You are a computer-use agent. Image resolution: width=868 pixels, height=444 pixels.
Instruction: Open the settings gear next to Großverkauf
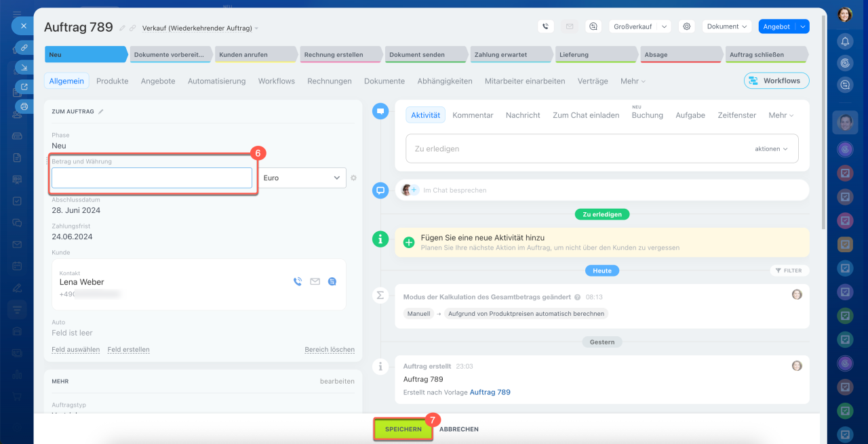pyautogui.click(x=686, y=26)
